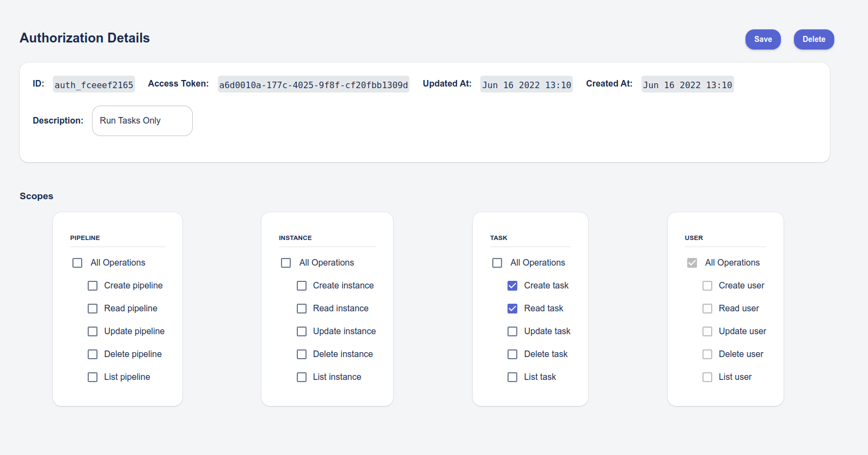Enable Update pipeline scope
868x455 pixels.
pos(93,331)
